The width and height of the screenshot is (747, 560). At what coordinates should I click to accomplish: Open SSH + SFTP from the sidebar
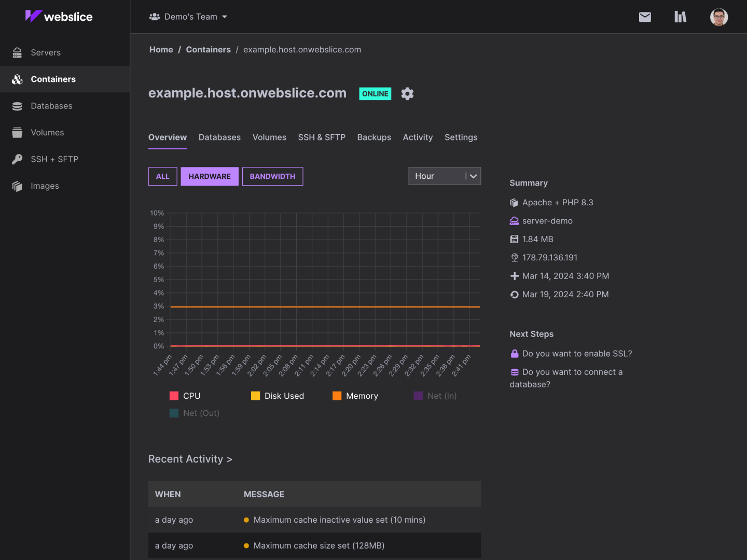(x=54, y=159)
